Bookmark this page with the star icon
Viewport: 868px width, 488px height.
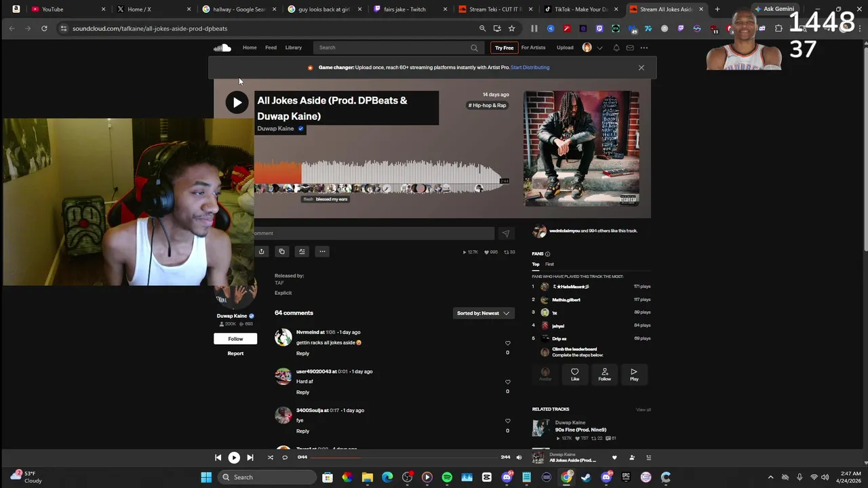511,28
